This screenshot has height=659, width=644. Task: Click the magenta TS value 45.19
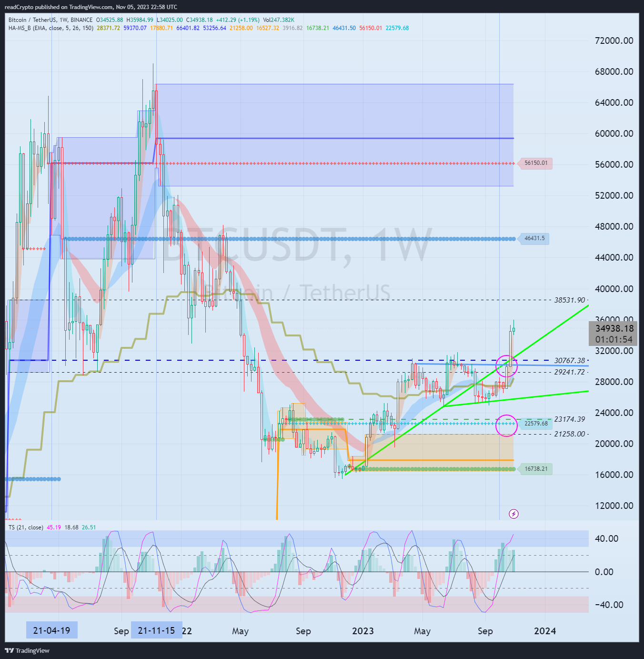[x=54, y=527]
